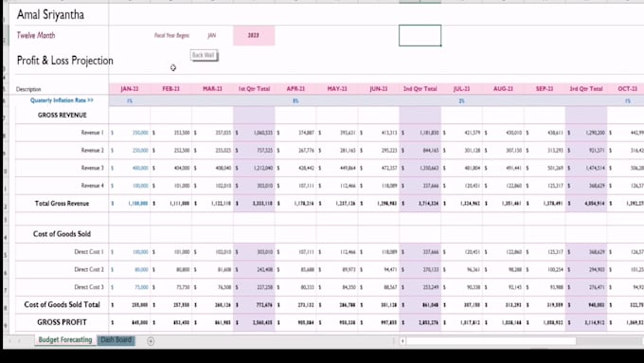Select the 'Twelve Month' label cell
Viewport: 644px width, 363px height.
click(x=36, y=35)
